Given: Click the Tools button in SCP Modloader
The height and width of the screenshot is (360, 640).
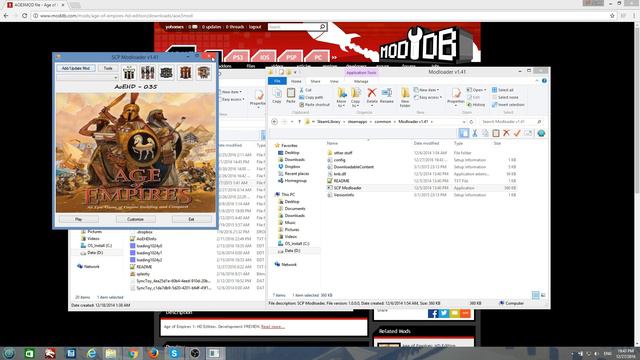Looking at the screenshot, I should [x=108, y=68].
